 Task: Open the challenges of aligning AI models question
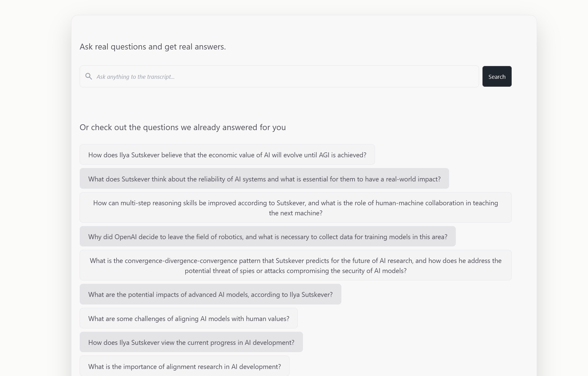click(x=189, y=318)
